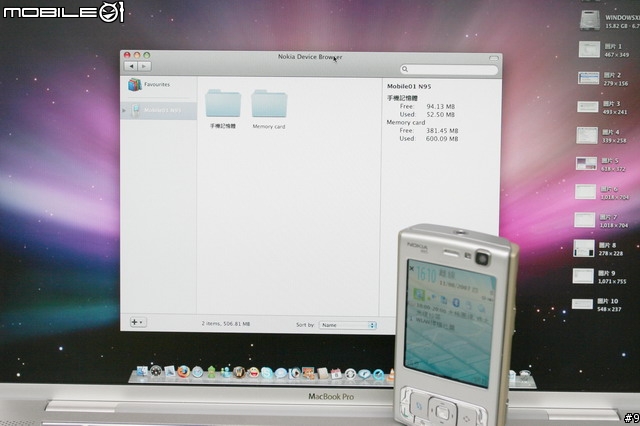
Task: Click the Memory card label in info pane
Action: point(406,122)
